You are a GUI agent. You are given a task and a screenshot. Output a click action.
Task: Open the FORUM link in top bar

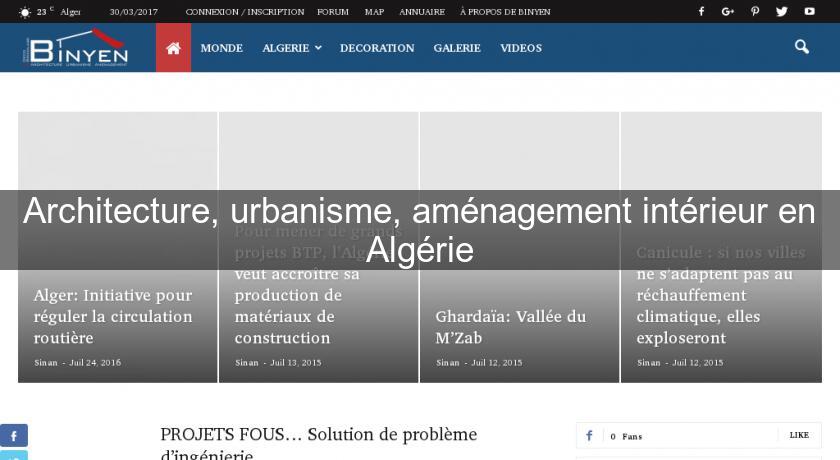point(333,12)
